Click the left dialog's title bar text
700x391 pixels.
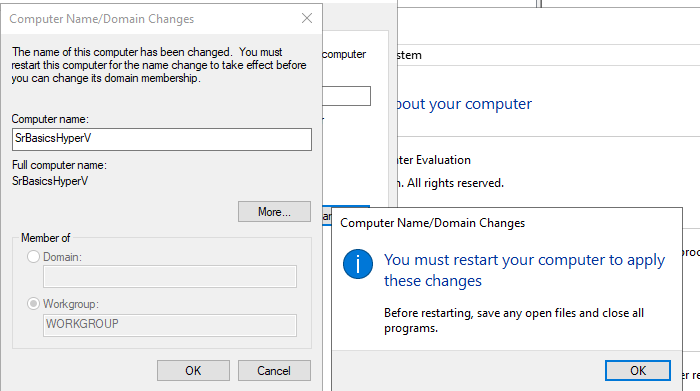pyautogui.click(x=102, y=19)
